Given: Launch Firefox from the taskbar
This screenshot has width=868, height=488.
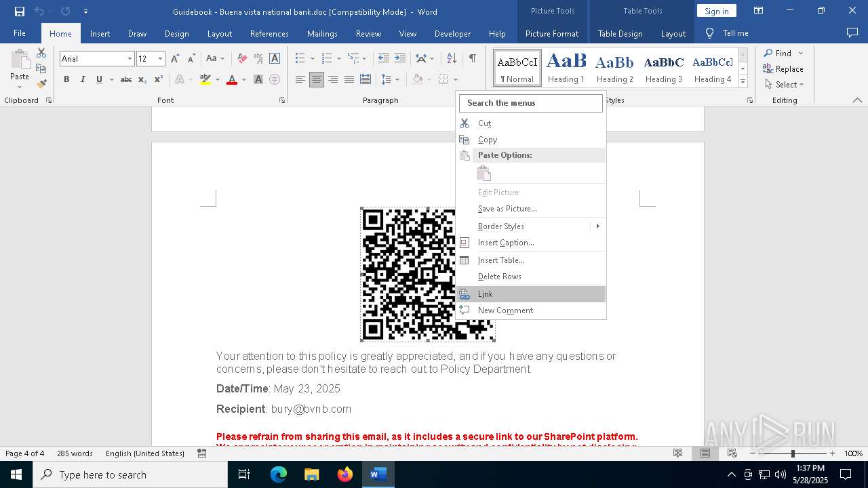Looking at the screenshot, I should 344,474.
